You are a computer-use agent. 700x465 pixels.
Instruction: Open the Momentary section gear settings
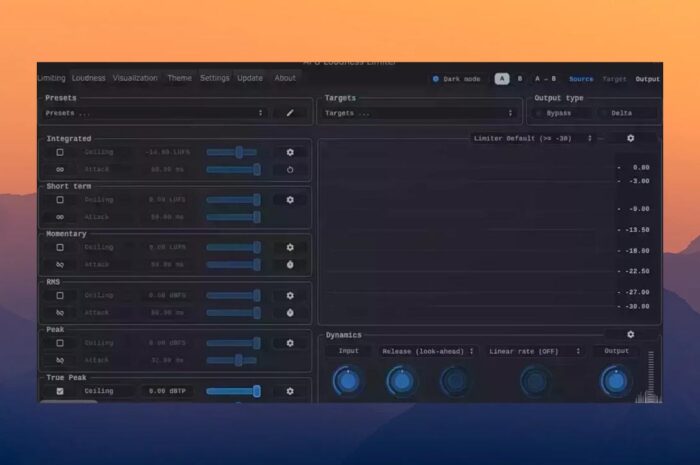coord(290,247)
